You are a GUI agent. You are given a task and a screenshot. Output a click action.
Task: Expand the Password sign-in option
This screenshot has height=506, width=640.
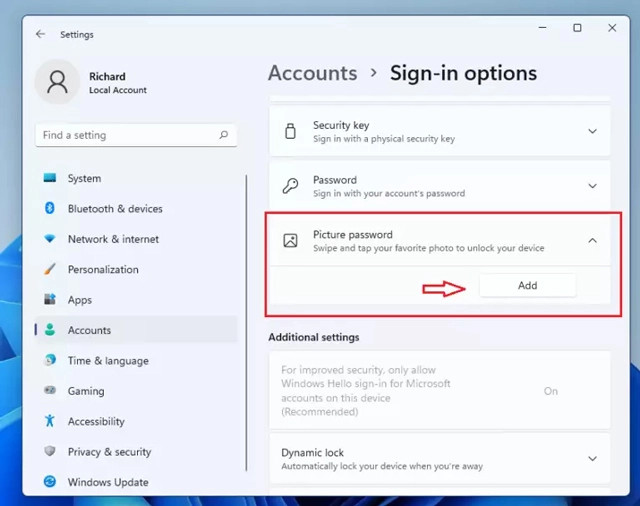coord(592,186)
